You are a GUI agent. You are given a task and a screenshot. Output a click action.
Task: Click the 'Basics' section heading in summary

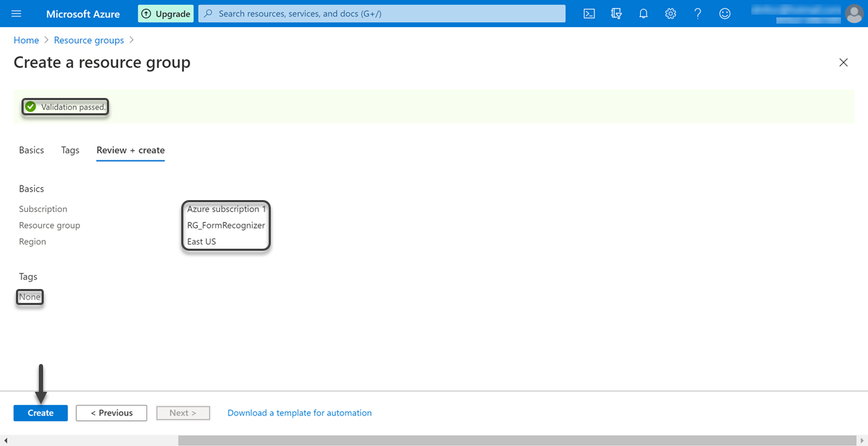(31, 189)
